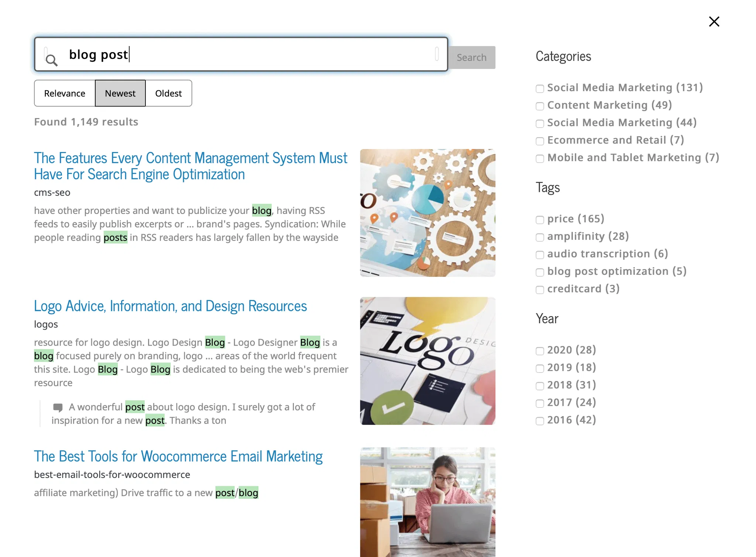Filter by price tag
The width and height of the screenshot is (756, 557).
coord(540,220)
